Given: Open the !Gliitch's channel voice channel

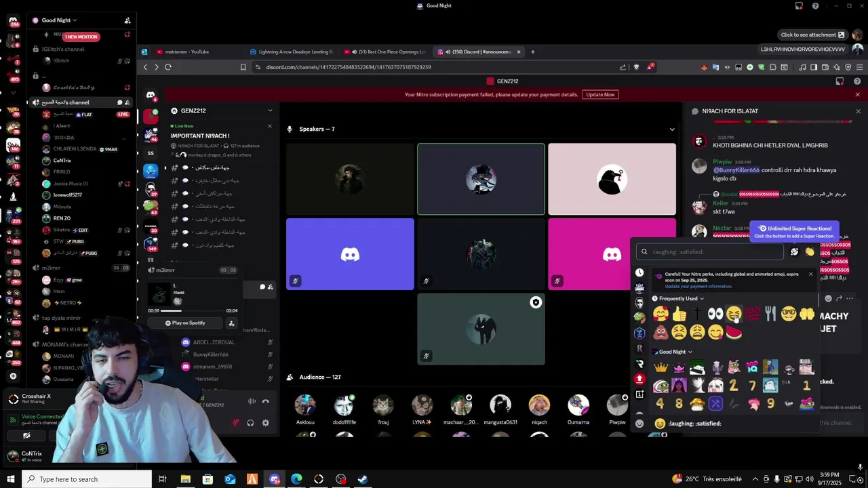Looking at the screenshot, I should pyautogui.click(x=63, y=49).
